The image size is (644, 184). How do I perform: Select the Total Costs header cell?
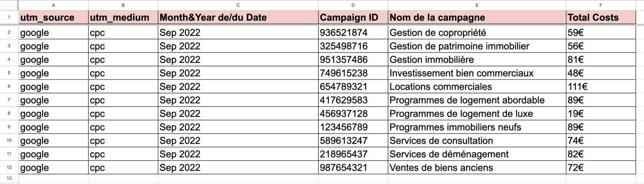pyautogui.click(x=601, y=17)
